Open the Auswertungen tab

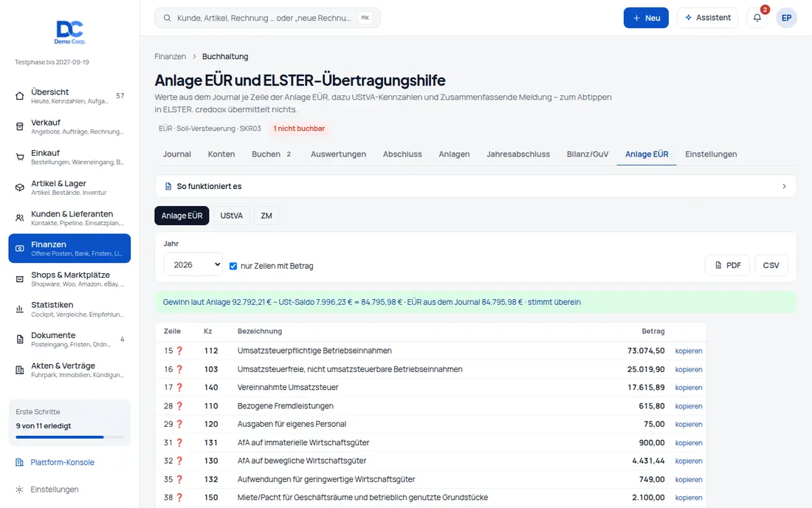[x=338, y=154]
